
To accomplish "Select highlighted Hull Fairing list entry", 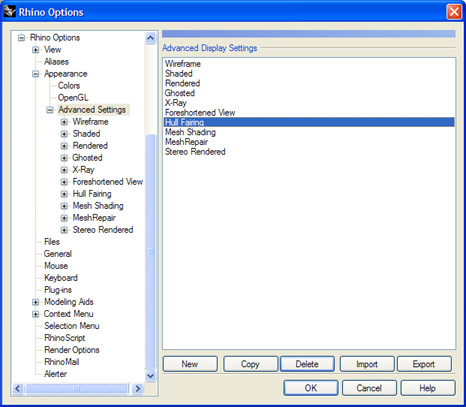I will click(x=309, y=122).
